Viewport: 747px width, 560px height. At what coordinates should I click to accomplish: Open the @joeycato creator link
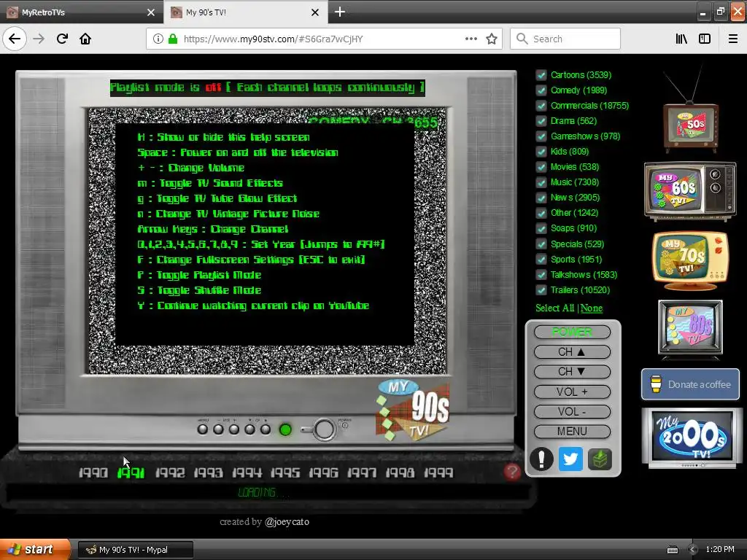pyautogui.click(x=287, y=522)
